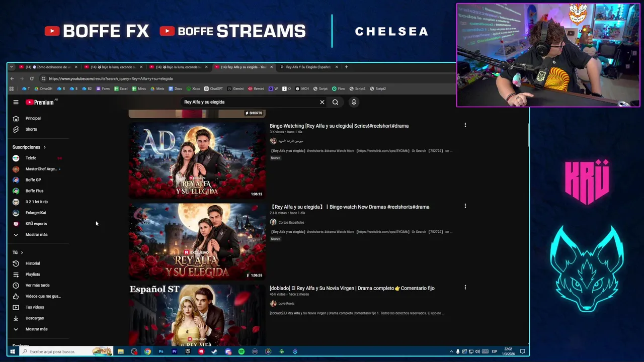Open the Flow bookmark
Image resolution: width=644 pixels, height=362 pixels.
click(x=339, y=88)
